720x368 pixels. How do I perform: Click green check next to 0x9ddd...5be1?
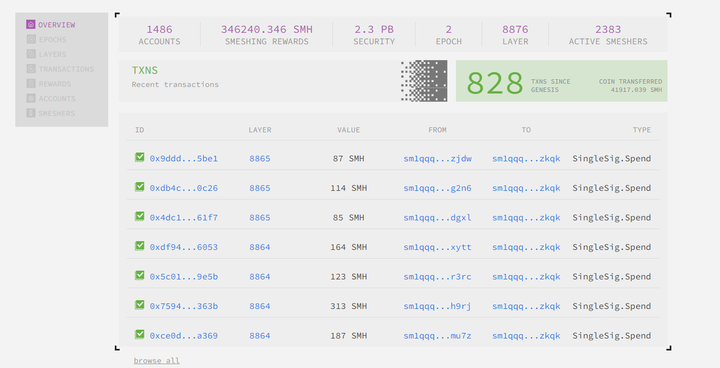coord(140,157)
